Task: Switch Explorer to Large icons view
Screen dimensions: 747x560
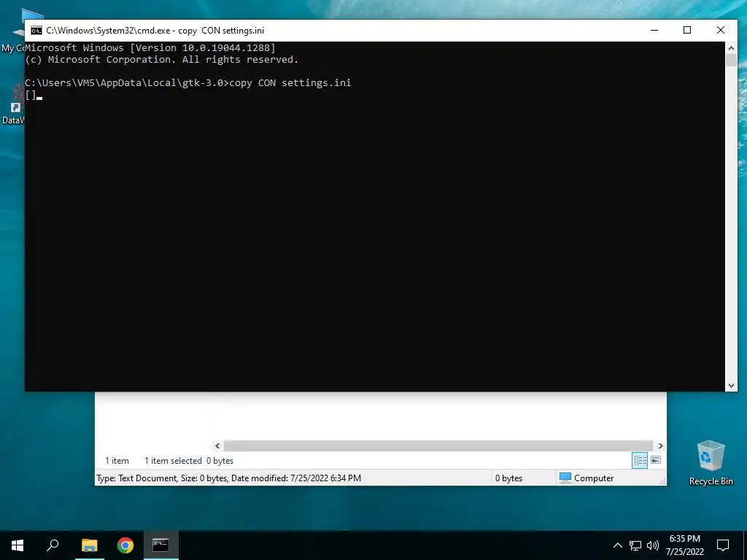Action: click(x=656, y=460)
